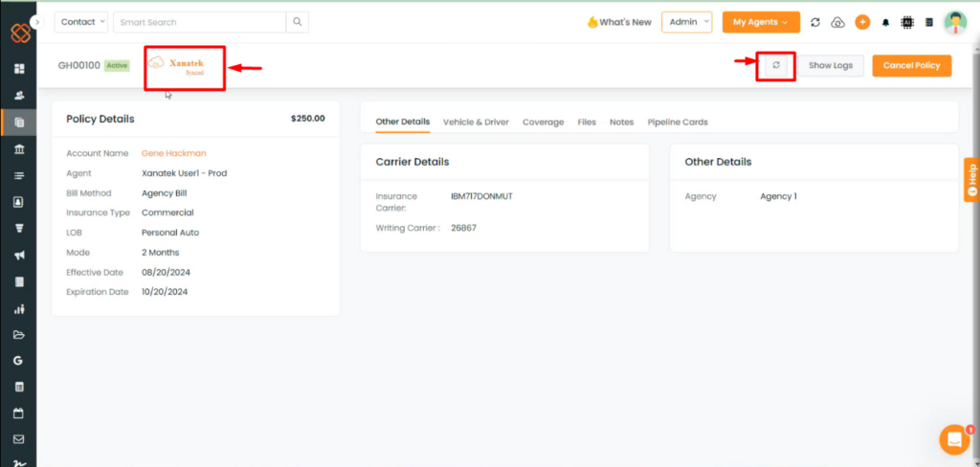Click the policy sync refresh button
The height and width of the screenshot is (467, 980).
[776, 65]
